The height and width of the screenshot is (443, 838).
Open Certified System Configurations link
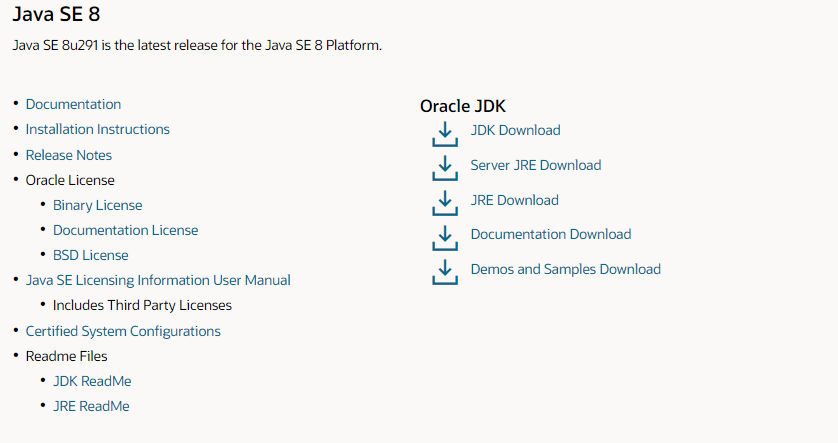pos(123,331)
